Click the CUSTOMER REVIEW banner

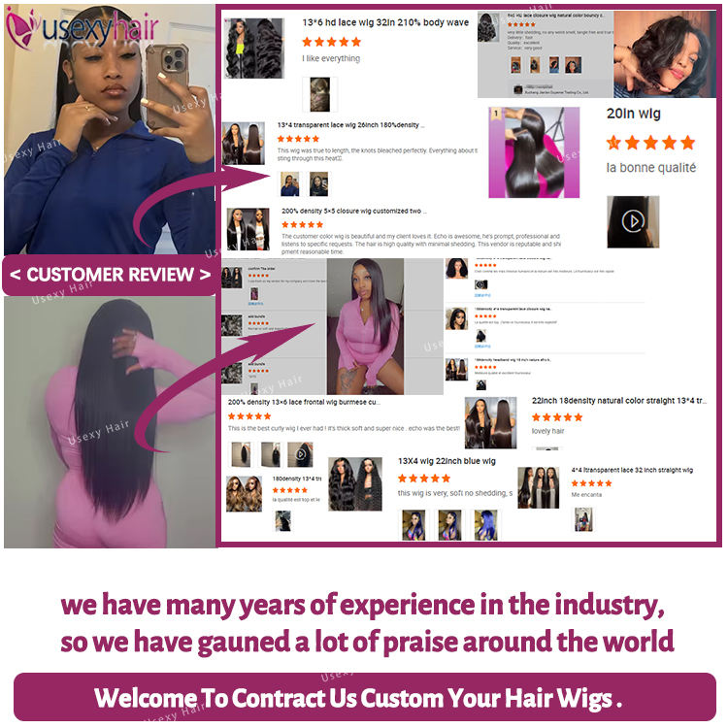coord(110,275)
